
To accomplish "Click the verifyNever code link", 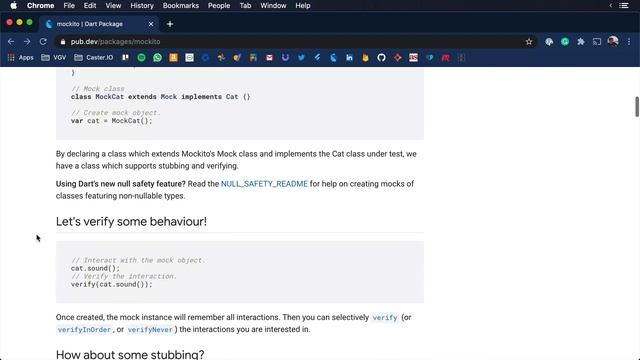I will point(150,330).
